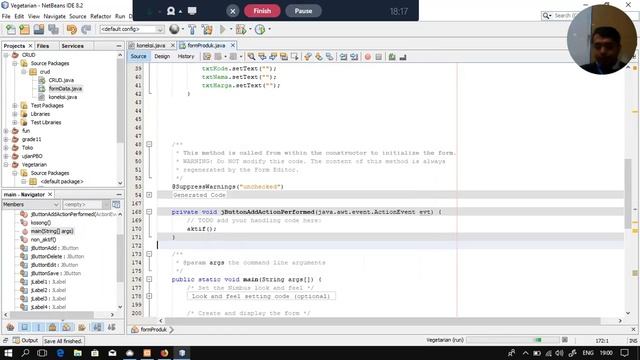This screenshot has height=360, width=640.
Task: Click the Debug Project icon
Action: click(240, 29)
